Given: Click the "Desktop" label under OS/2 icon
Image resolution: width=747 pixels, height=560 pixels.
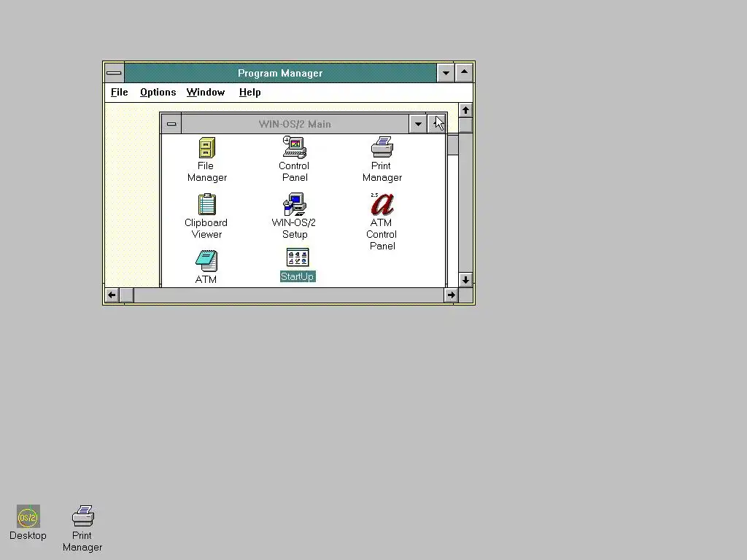Looking at the screenshot, I should 28,536.
